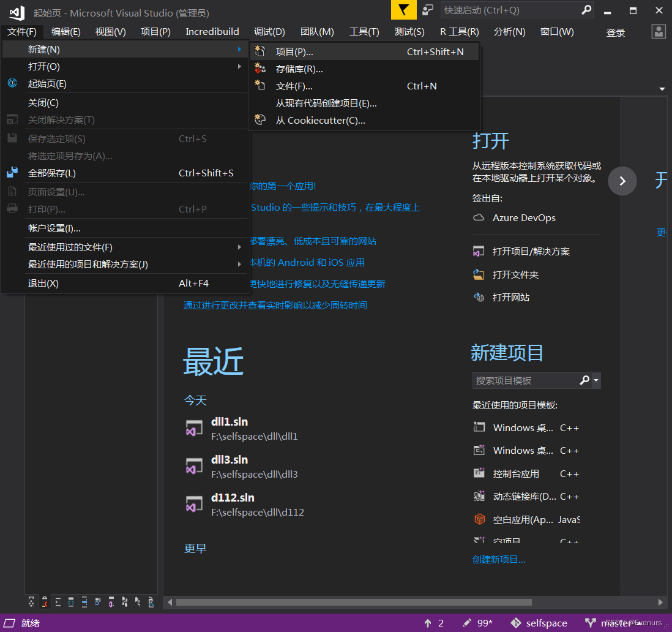
Task: Open link 通过进行更改并查看实时影响以减少周转时间
Action: pos(275,305)
